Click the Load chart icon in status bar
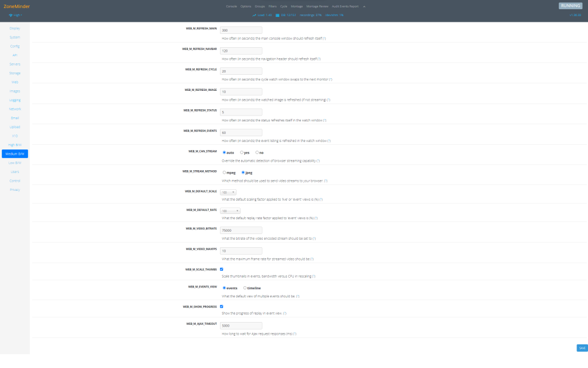The image size is (588, 368). coord(254,15)
